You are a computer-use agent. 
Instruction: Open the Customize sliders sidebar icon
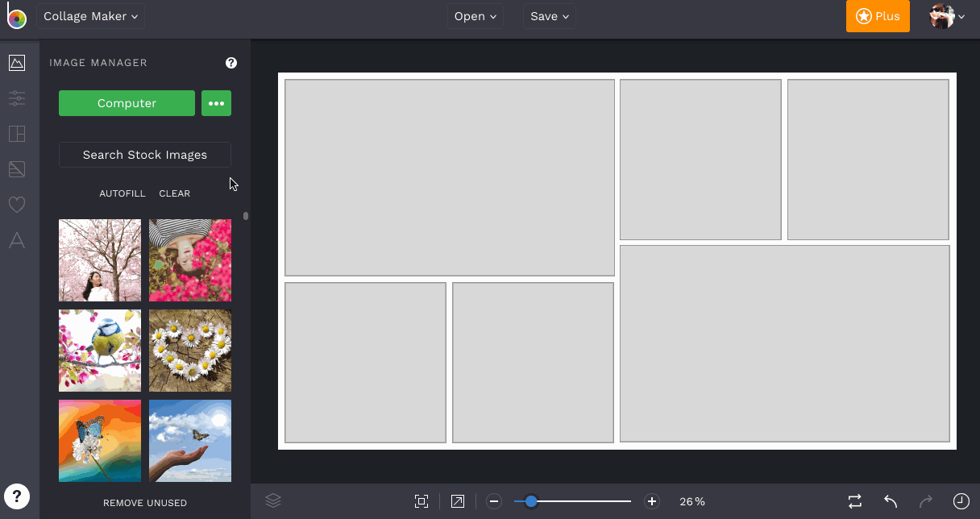[x=17, y=98]
